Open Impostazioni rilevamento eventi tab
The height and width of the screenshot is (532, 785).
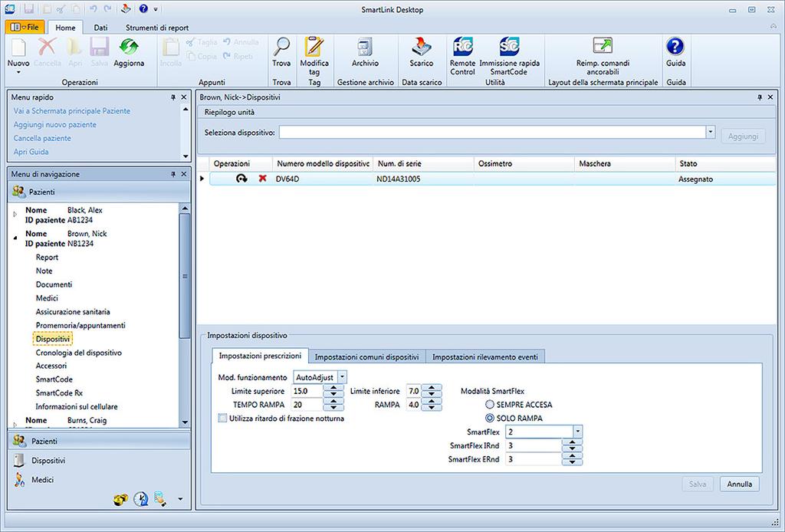click(x=485, y=356)
